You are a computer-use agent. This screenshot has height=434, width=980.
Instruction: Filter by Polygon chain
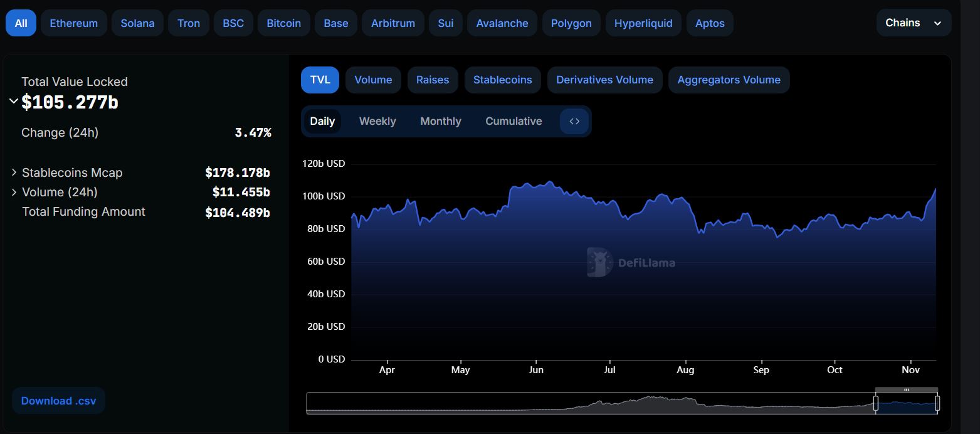coord(571,23)
